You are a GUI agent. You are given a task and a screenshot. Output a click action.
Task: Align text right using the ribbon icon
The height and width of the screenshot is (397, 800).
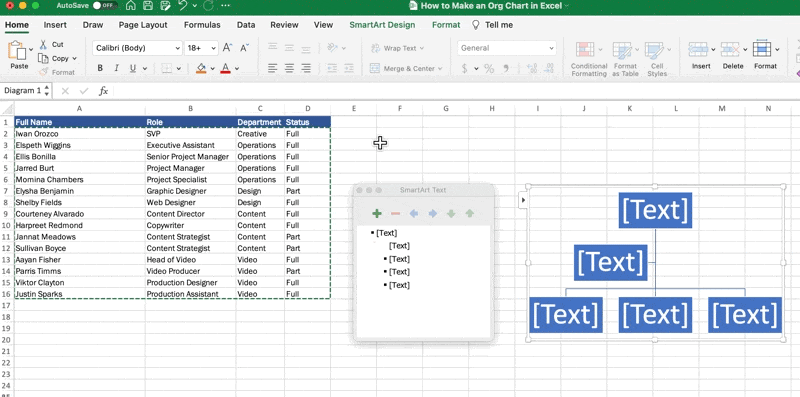[306, 68]
